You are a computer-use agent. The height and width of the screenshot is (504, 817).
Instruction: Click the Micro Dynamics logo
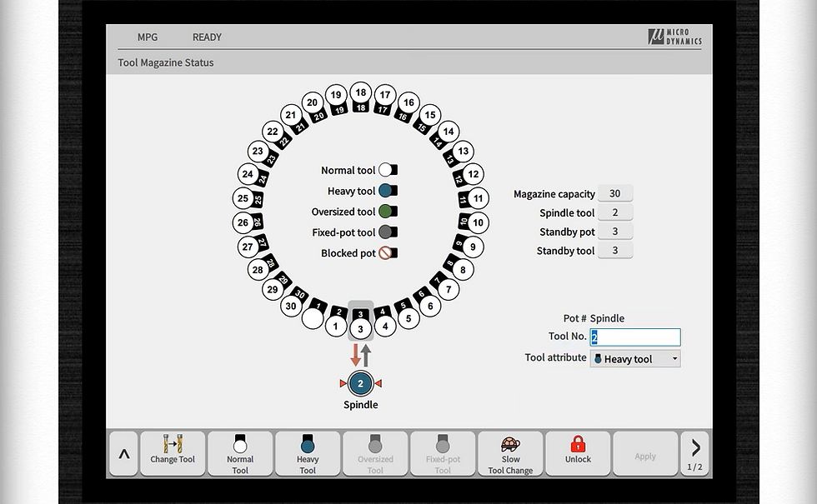point(677,37)
